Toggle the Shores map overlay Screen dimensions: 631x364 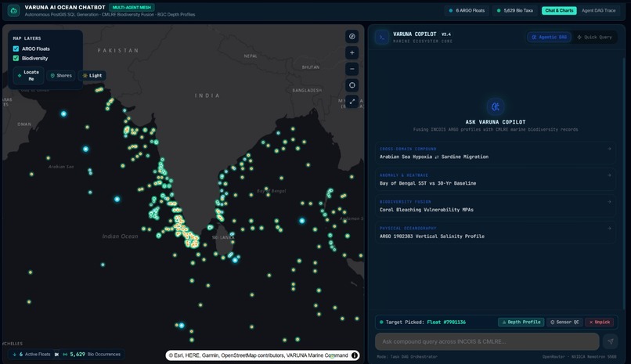coord(61,76)
